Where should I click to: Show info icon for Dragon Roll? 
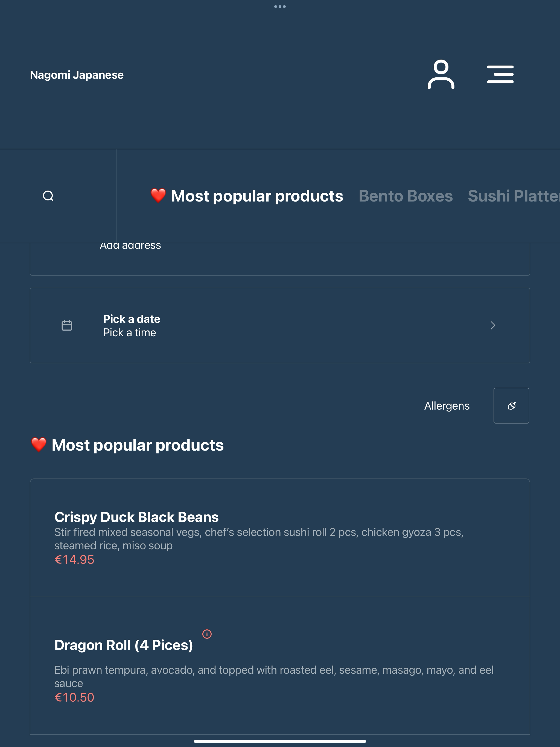207,634
